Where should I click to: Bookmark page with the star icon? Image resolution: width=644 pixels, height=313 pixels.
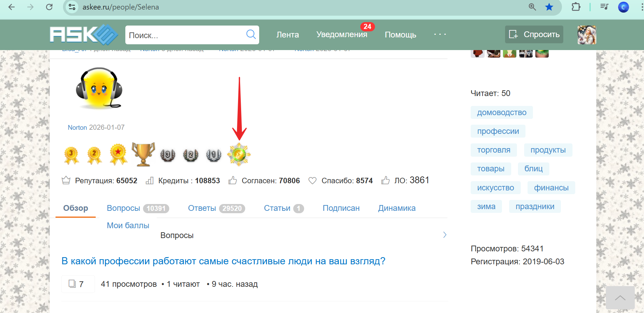point(549,7)
